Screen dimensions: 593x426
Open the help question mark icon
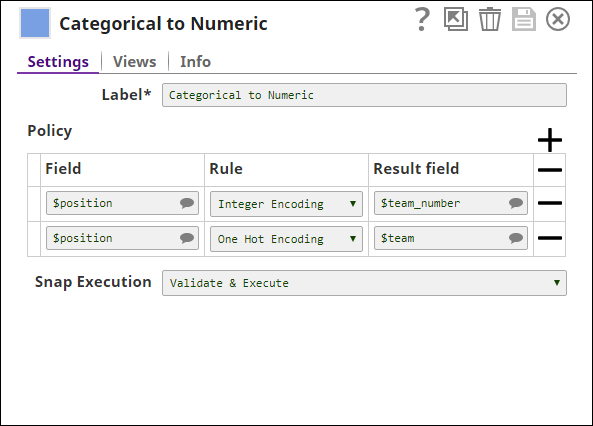click(422, 19)
